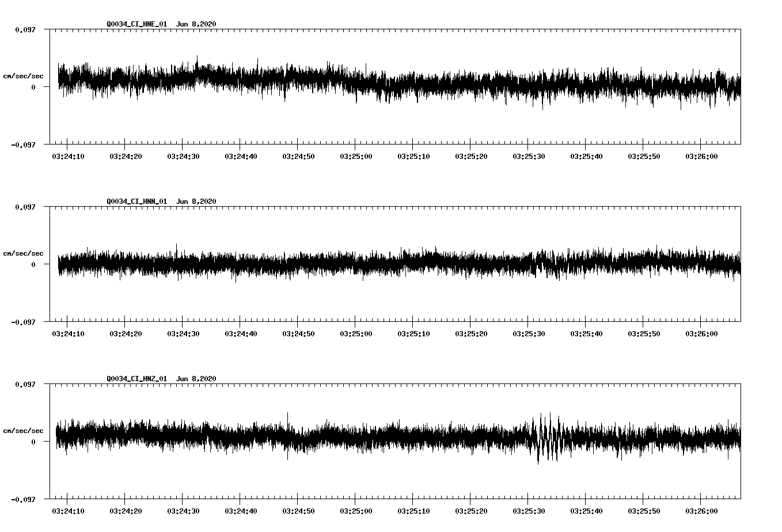
Task: Click 03:24:30 time label under HNN plot
Action: coord(183,334)
